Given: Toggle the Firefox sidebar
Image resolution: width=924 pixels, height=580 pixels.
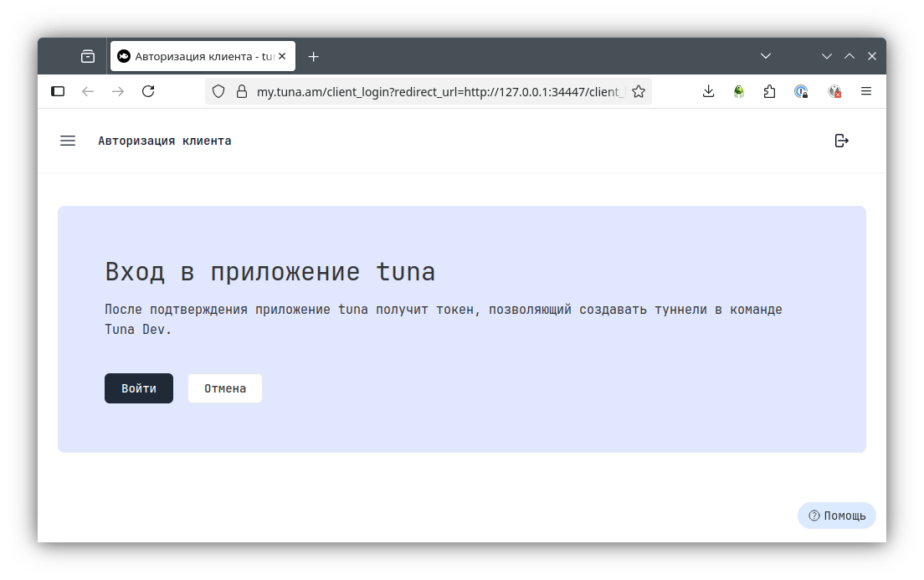Looking at the screenshot, I should tap(58, 91).
